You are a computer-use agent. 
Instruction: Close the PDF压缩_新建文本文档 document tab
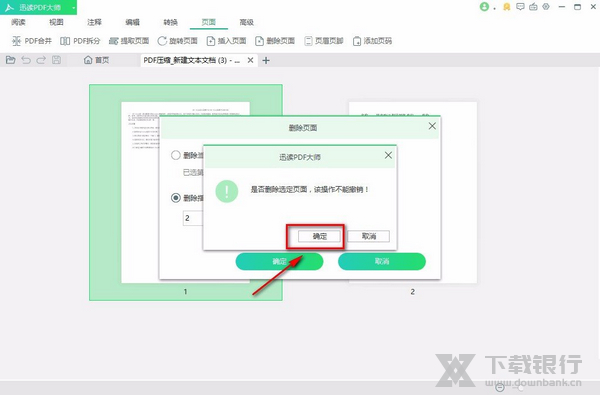(x=250, y=60)
